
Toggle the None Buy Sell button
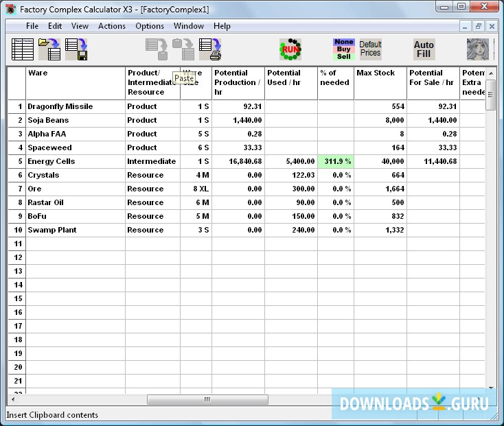[344, 49]
